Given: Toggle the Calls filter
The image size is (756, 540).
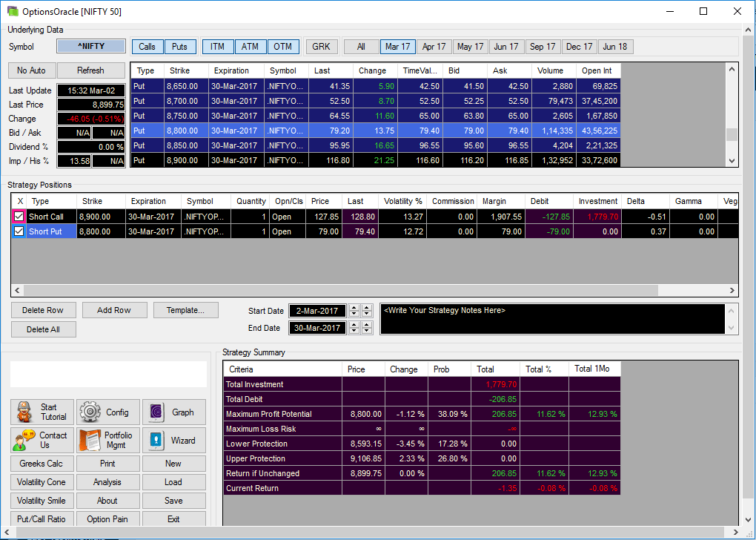Looking at the screenshot, I should click(147, 47).
